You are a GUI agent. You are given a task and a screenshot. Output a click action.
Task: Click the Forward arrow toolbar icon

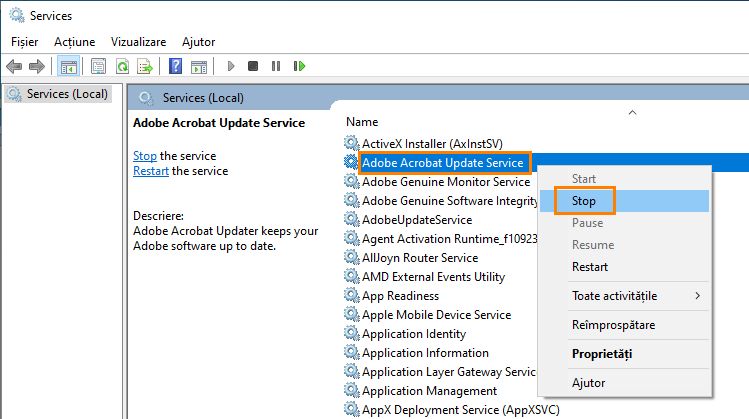coord(37,66)
